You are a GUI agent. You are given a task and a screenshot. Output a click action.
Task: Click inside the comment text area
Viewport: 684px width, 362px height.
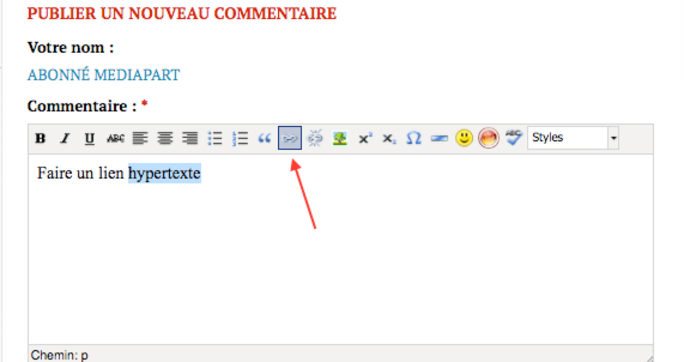click(341, 249)
